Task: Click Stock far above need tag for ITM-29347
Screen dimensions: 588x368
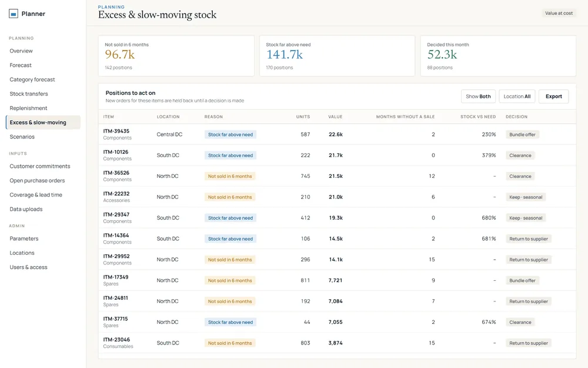Action: coord(230,218)
